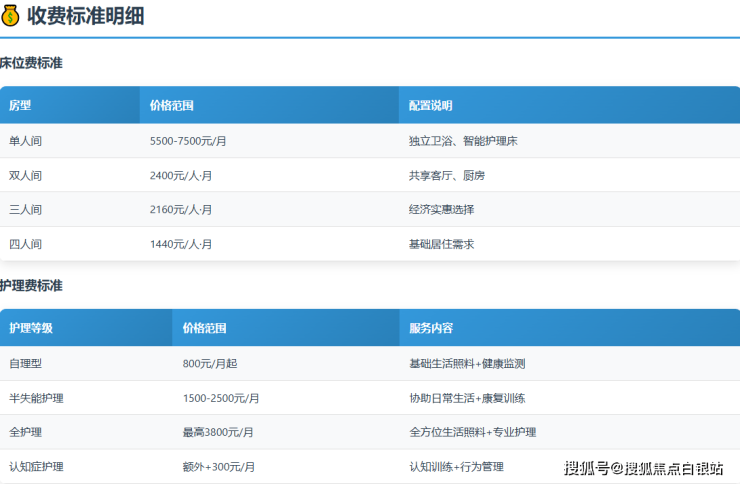Click the 搜狐号@搜狐焦点白银站 watermark
The image size is (740, 484).
coord(643,468)
